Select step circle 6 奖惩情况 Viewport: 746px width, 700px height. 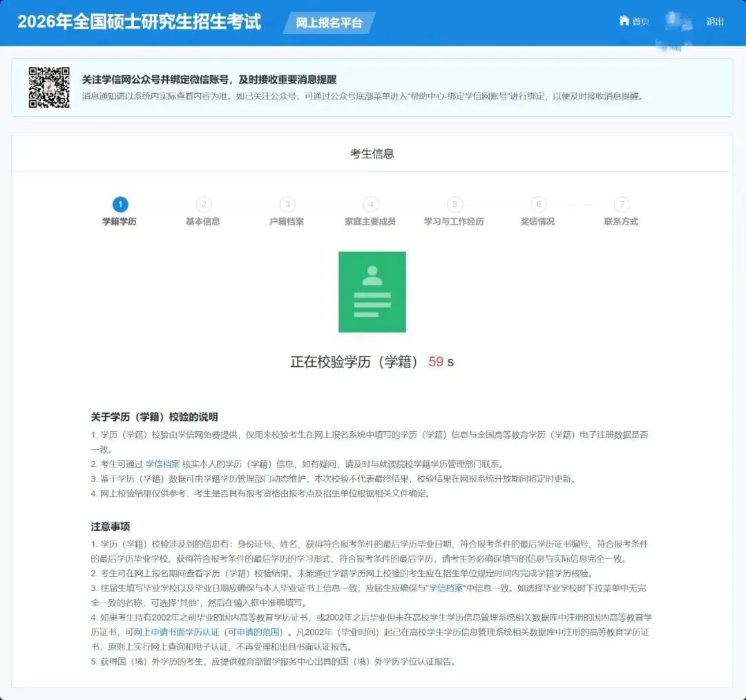[x=538, y=205]
